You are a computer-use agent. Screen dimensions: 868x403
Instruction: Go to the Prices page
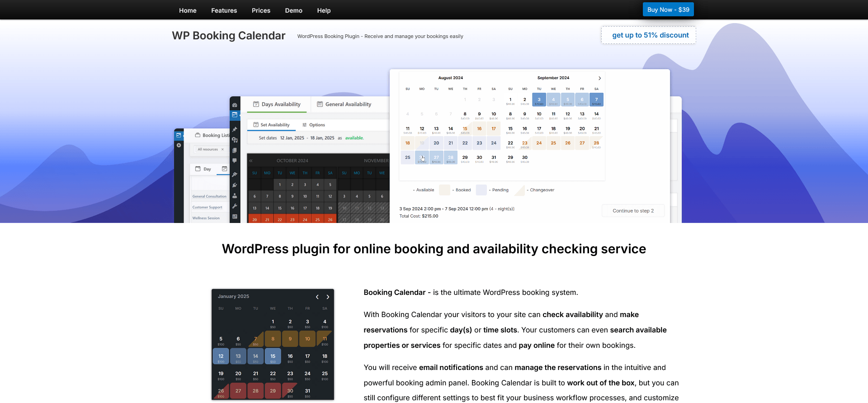tap(261, 10)
